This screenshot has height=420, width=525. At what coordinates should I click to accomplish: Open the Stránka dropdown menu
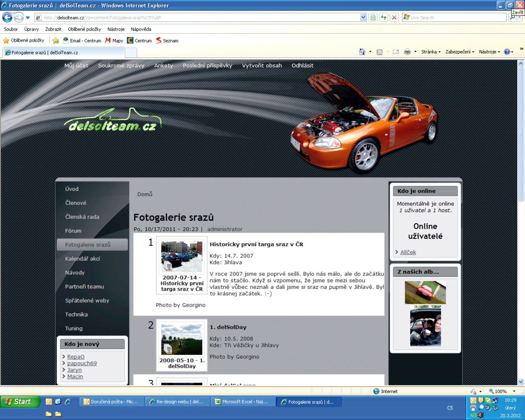tap(431, 52)
